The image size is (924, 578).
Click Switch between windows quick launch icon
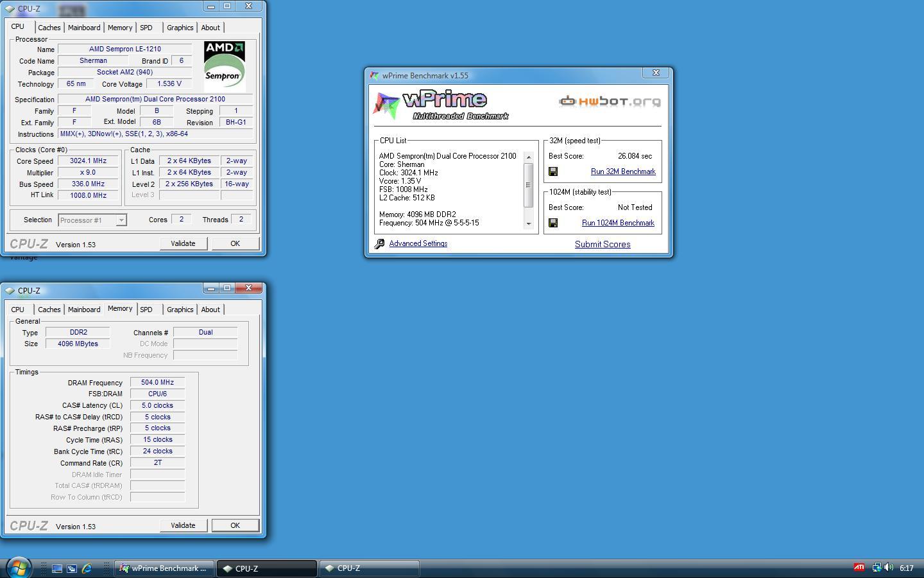pos(72,568)
